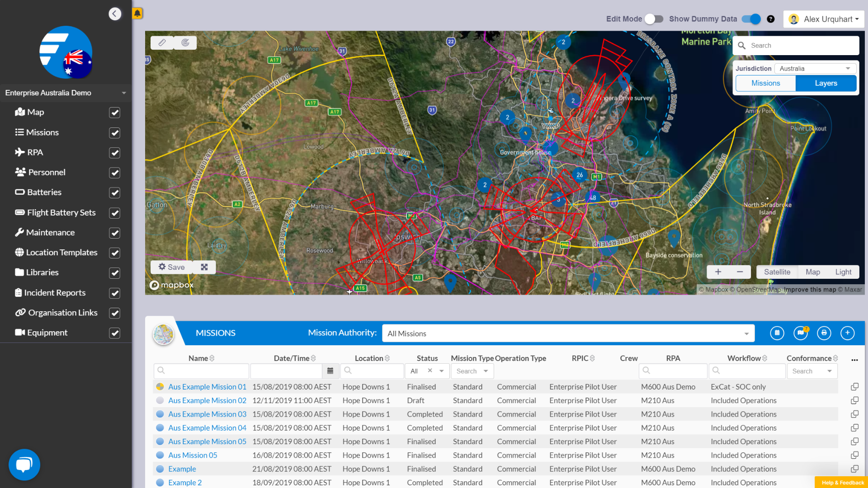Click the map Save button
The image size is (868, 488).
[172, 267]
